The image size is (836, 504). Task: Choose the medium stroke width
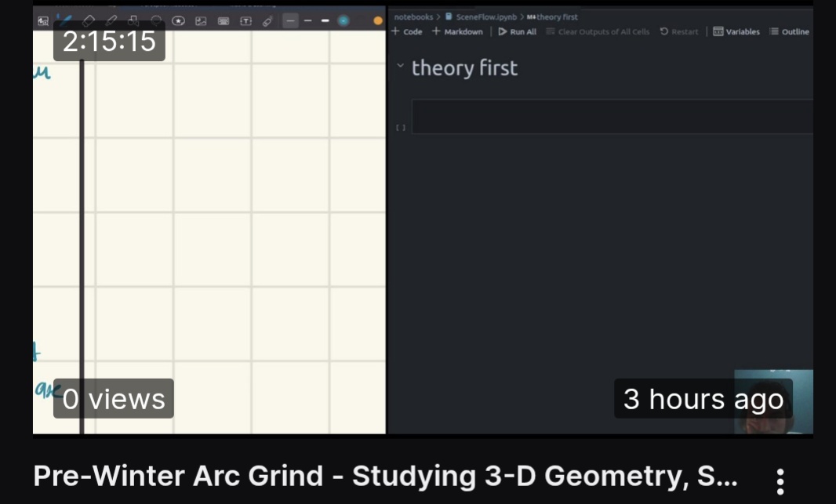click(307, 21)
